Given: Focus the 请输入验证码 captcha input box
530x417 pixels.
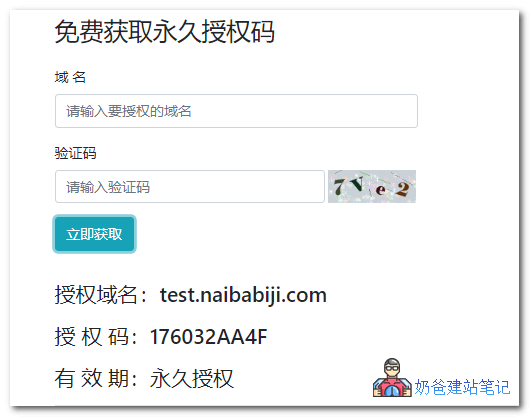Looking at the screenshot, I should pos(190,187).
